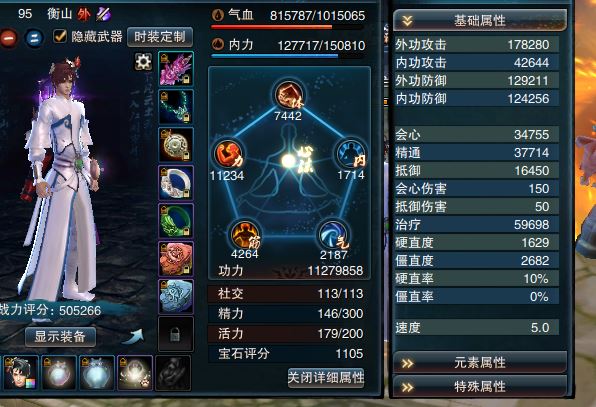Collapse the 基础属性 section
Viewport: 596px width, 407px height.
click(480, 20)
